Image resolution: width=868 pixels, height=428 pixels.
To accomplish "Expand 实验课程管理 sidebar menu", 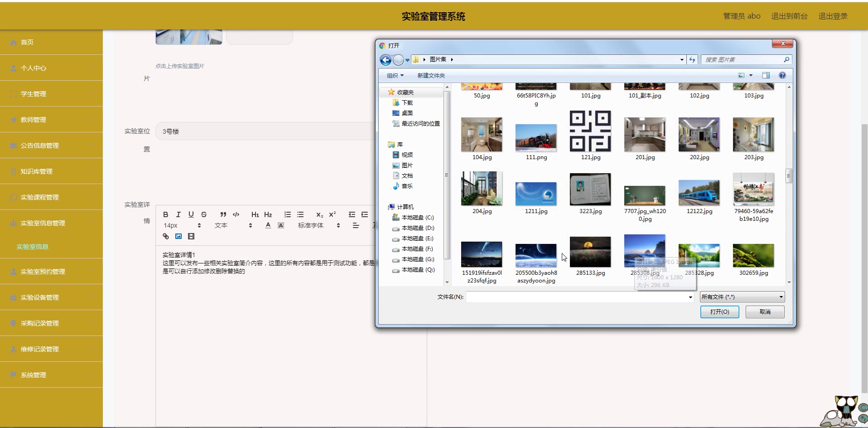I will [x=51, y=197].
